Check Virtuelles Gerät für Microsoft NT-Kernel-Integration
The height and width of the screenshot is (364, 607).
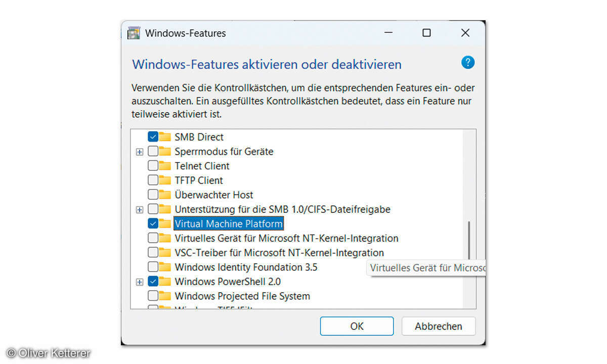[x=153, y=238]
